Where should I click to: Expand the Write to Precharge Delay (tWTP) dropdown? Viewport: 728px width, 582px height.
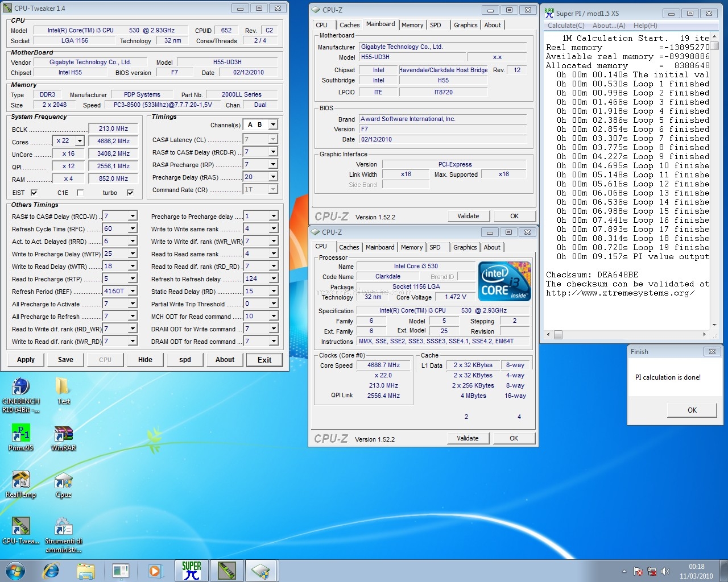(x=133, y=253)
